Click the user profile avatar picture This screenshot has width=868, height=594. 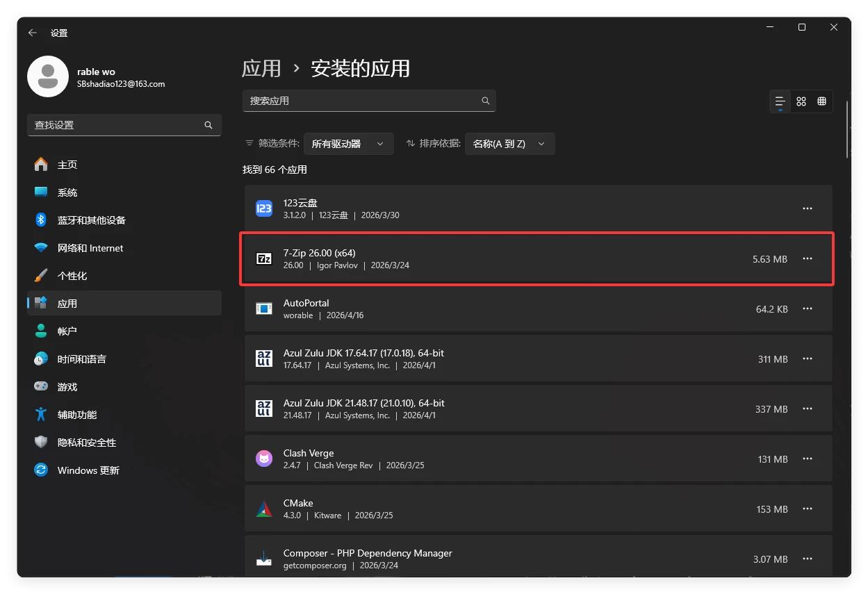click(48, 77)
